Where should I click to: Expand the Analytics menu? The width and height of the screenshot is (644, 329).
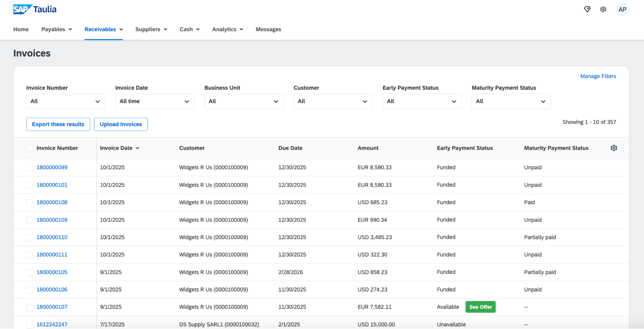[x=227, y=29]
